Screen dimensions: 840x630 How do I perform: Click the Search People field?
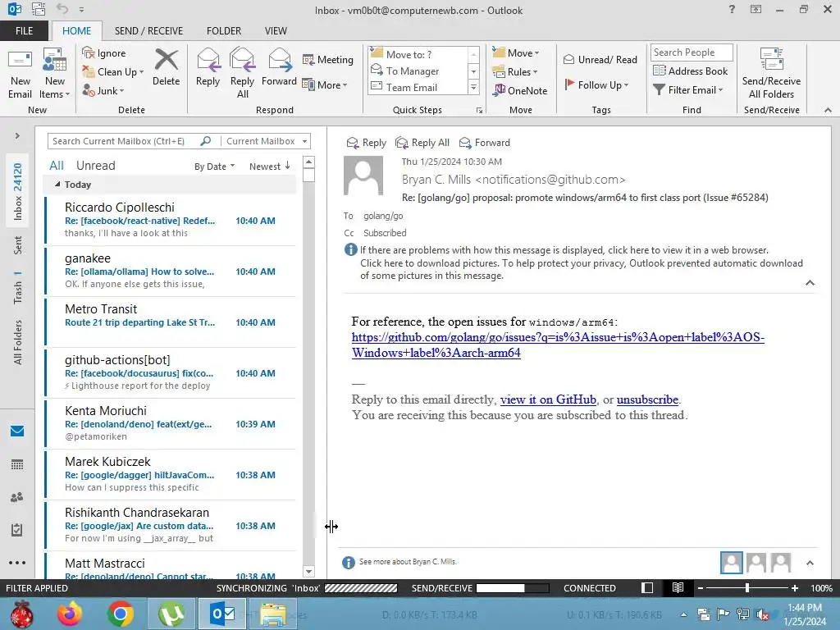(x=691, y=52)
